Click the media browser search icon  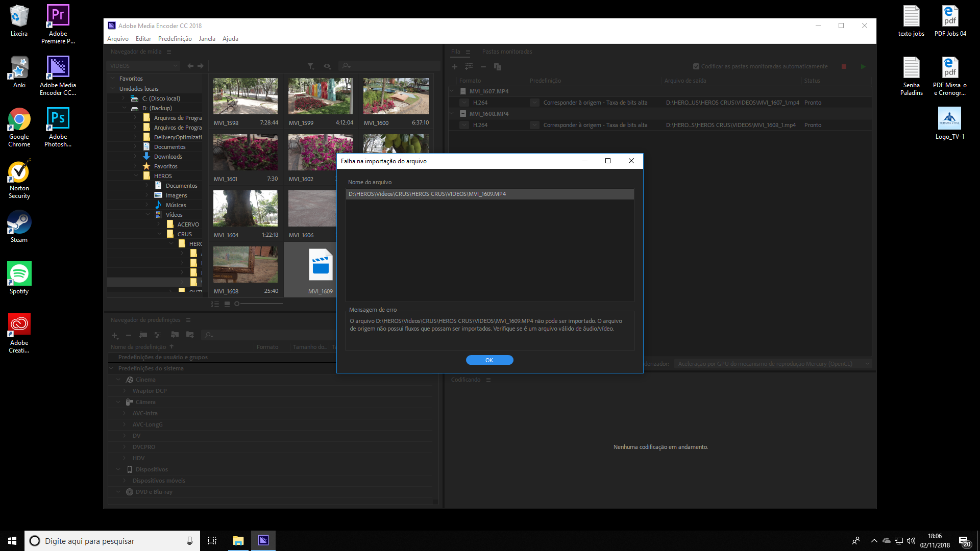coord(347,66)
